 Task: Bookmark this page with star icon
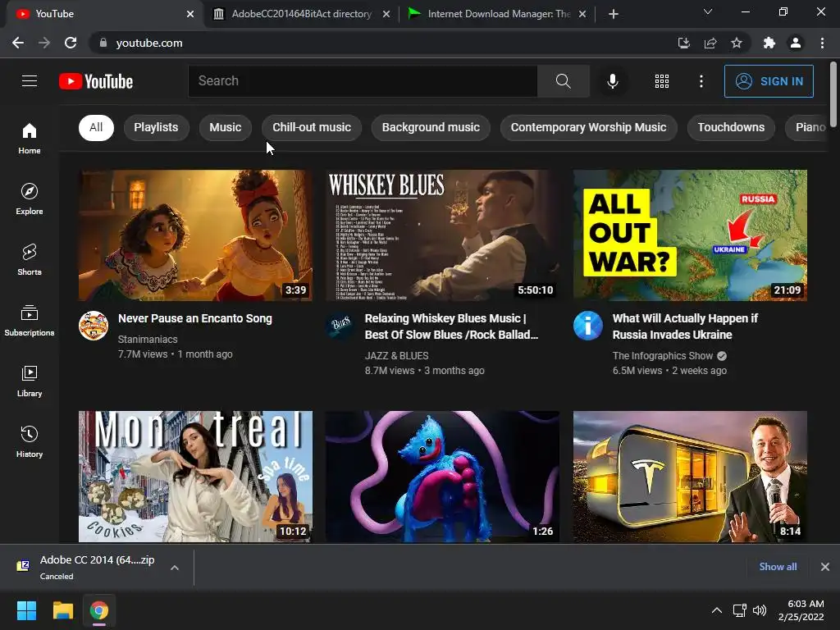click(x=737, y=43)
